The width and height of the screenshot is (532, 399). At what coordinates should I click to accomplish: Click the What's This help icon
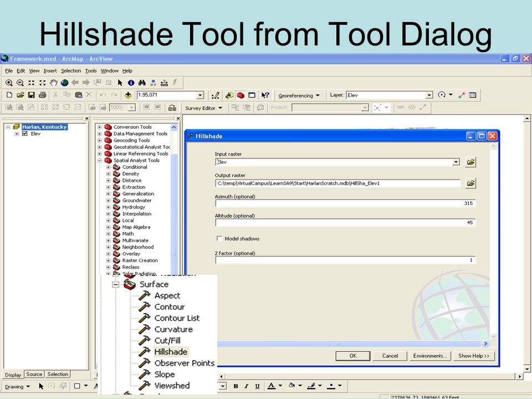[265, 95]
